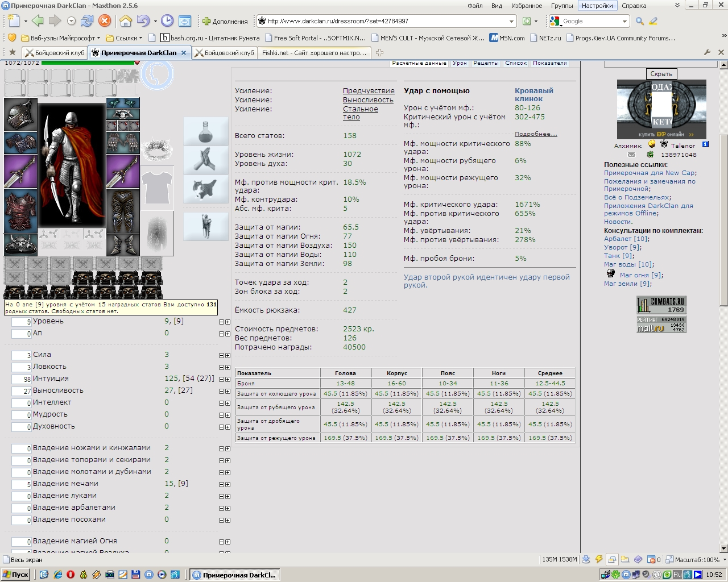Decrease Интуиция stat with minus stepper
Viewport: 728px width, 582px height.
coord(222,379)
